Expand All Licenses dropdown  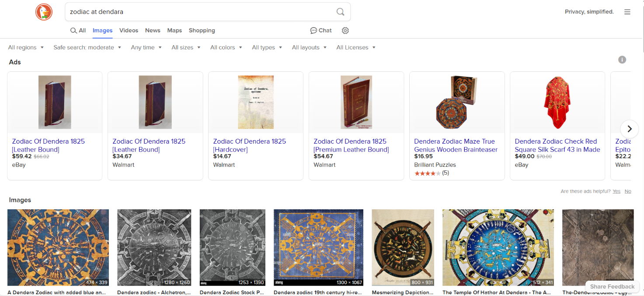click(355, 47)
